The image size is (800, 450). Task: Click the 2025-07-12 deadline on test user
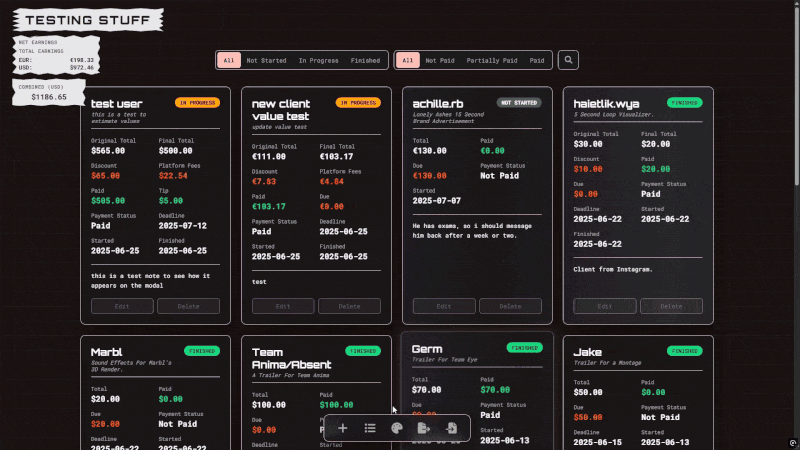182,226
